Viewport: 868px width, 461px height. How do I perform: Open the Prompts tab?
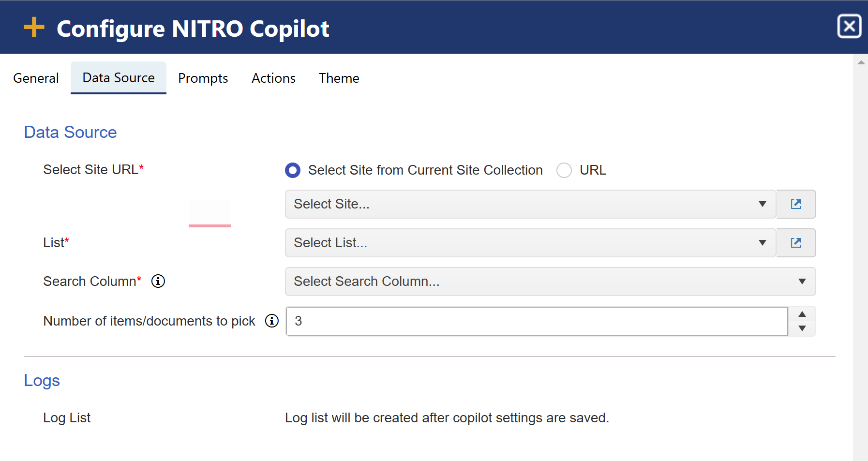pos(203,78)
